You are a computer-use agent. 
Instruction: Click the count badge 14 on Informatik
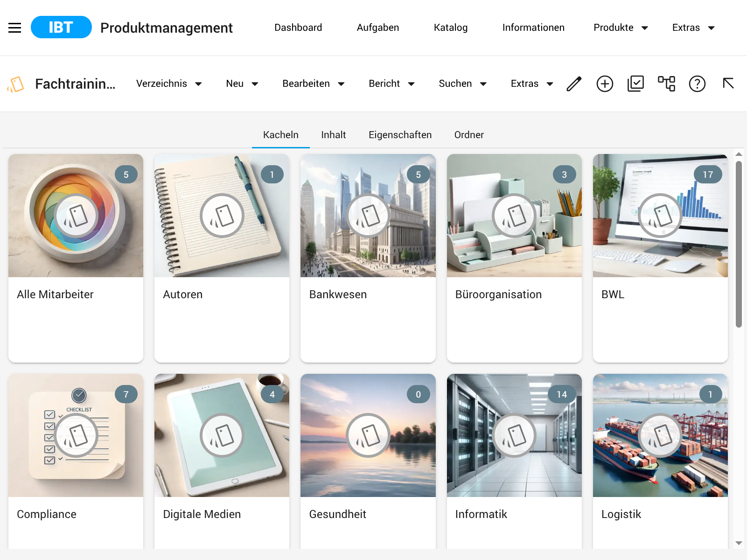click(x=562, y=394)
